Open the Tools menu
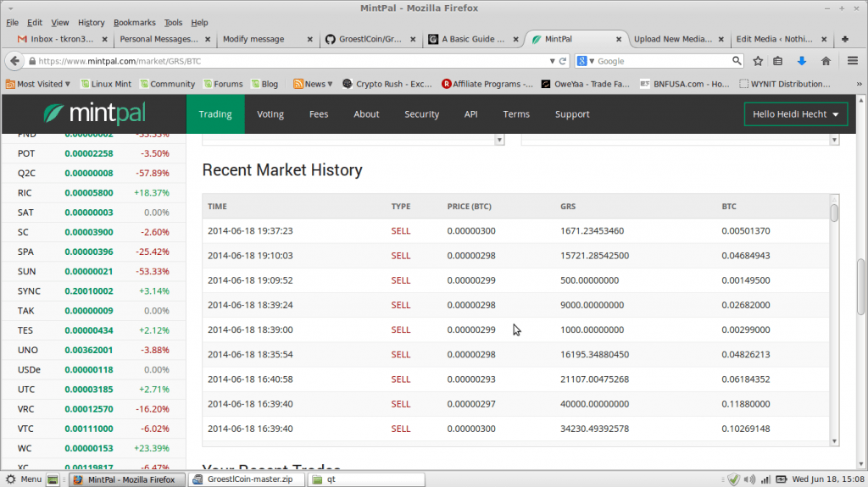This screenshot has height=487, width=868. point(173,23)
